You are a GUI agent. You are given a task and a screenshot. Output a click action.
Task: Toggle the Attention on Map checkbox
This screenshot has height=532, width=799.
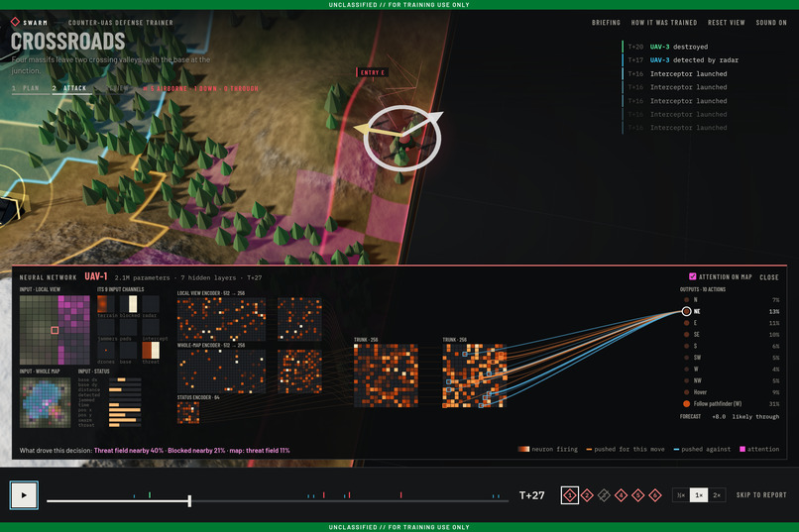pyautogui.click(x=693, y=276)
